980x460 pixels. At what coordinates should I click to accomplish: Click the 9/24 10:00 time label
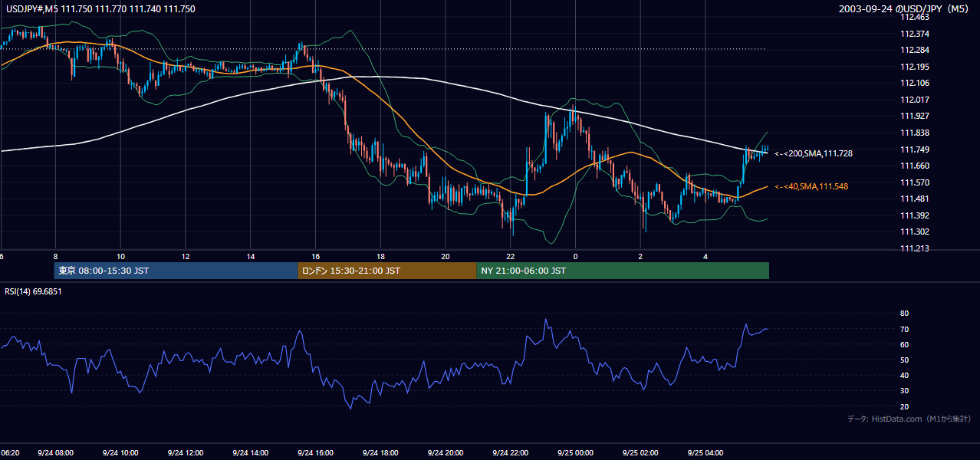[120, 453]
